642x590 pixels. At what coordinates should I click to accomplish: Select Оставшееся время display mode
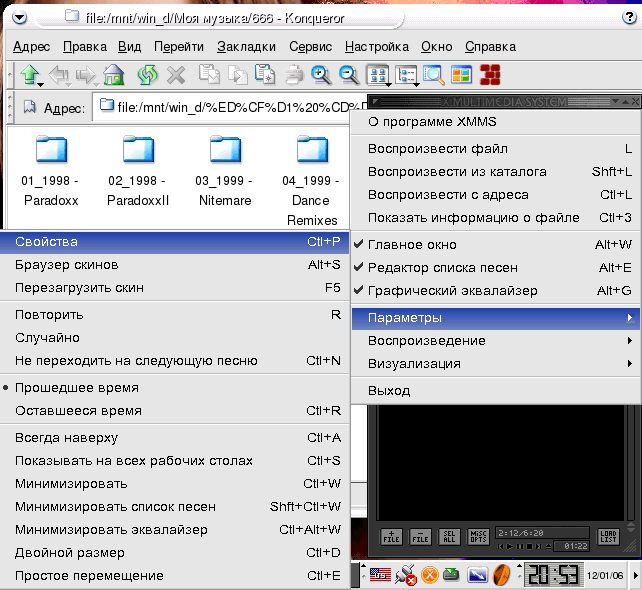[174, 410]
